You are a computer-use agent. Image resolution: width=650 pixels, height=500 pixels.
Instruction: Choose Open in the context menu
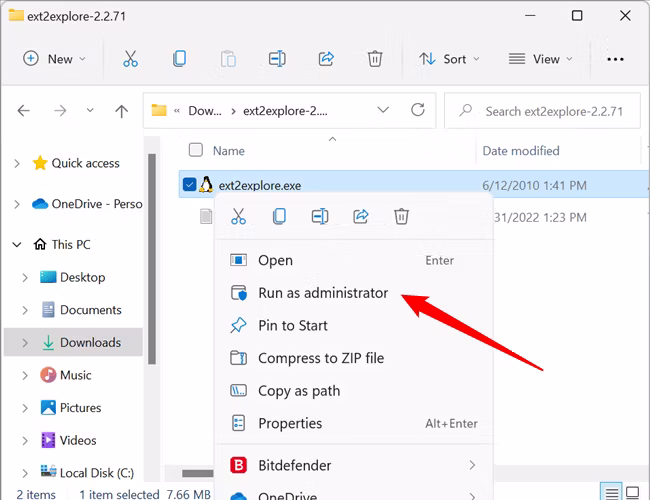click(x=354, y=260)
